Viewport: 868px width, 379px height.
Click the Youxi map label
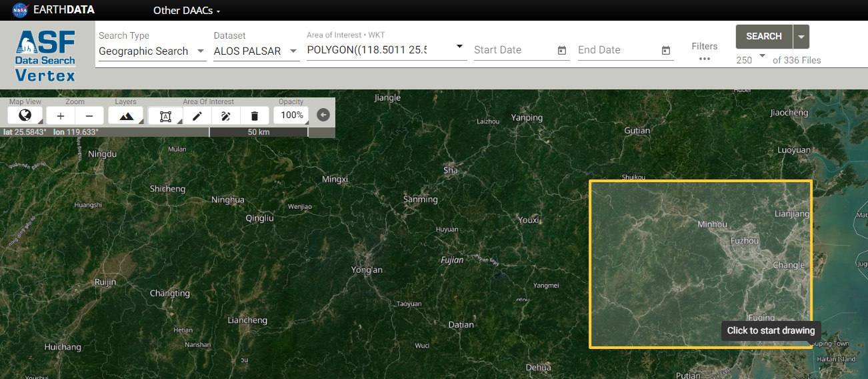529,220
